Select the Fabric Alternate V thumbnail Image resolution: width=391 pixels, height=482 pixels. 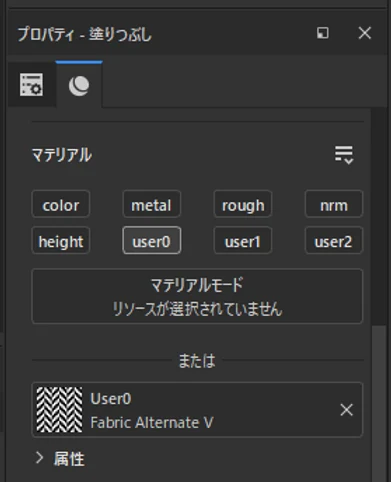pos(59,410)
